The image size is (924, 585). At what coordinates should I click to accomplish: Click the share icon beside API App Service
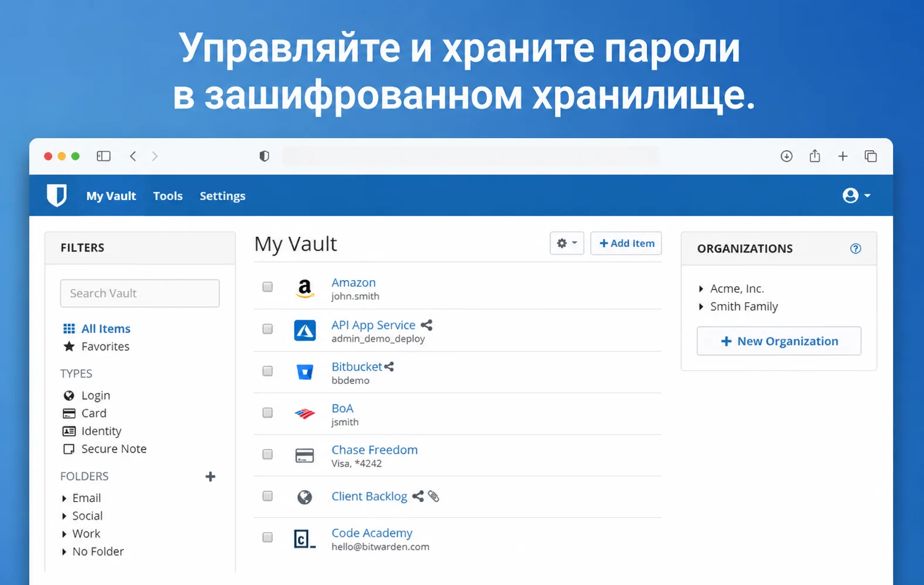click(x=427, y=325)
